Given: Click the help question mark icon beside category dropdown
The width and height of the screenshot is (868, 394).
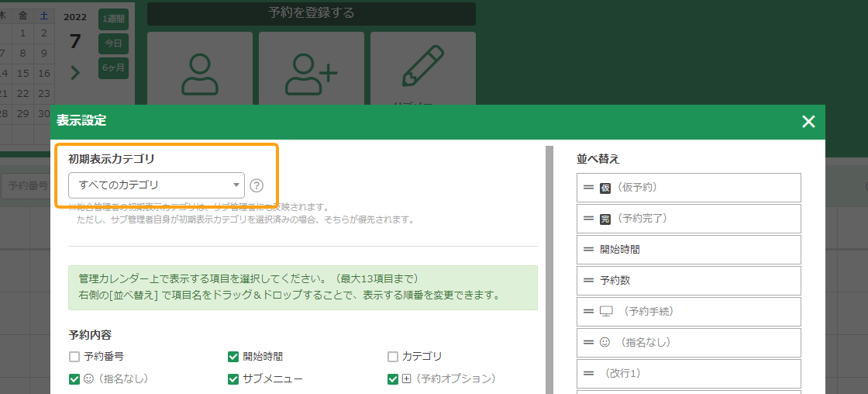Looking at the screenshot, I should pyautogui.click(x=257, y=185).
